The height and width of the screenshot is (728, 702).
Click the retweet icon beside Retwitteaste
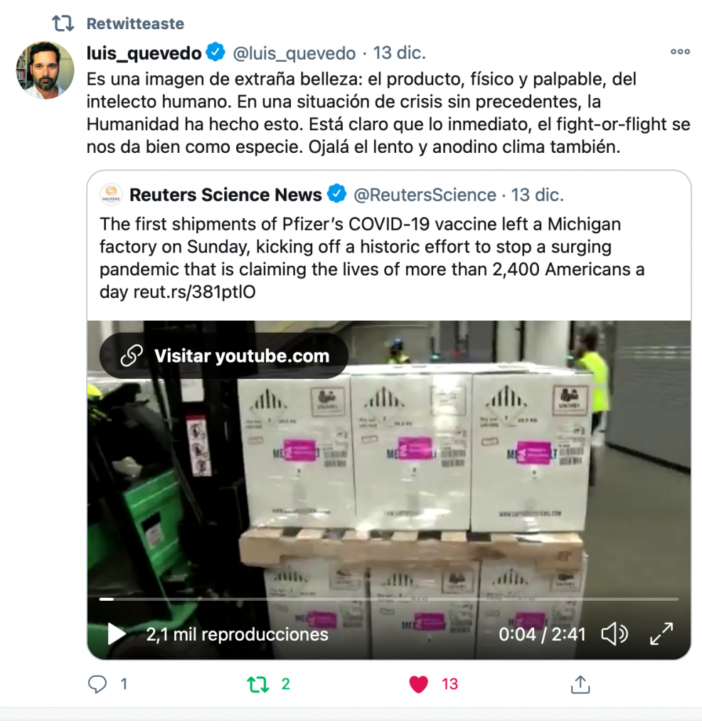[63, 23]
